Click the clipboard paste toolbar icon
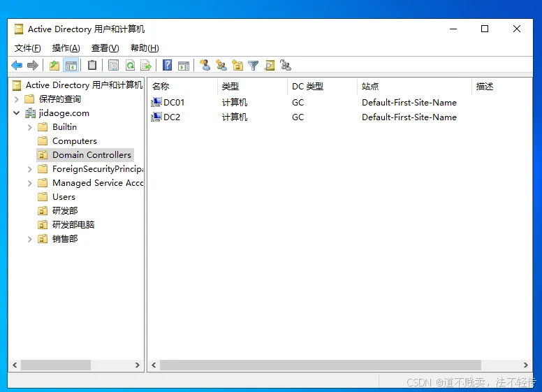542x392 pixels. [x=92, y=65]
